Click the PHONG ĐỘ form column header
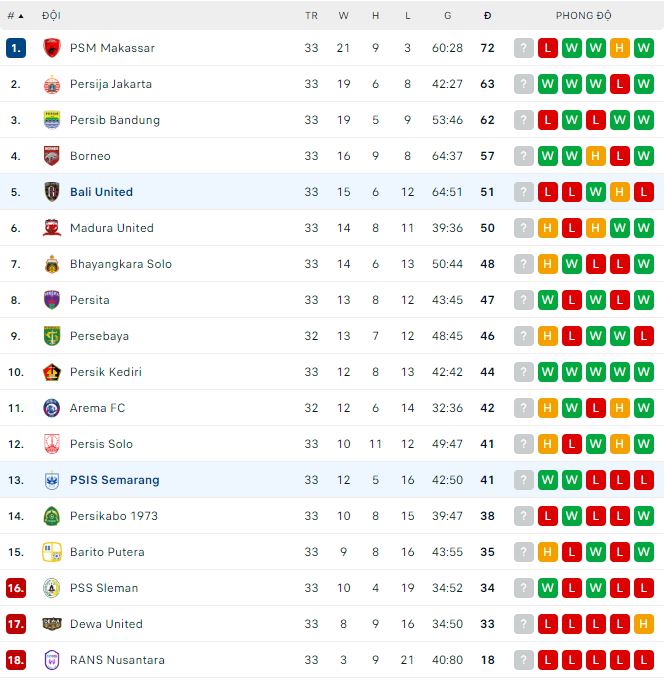The height and width of the screenshot is (681, 665). [x=584, y=16]
